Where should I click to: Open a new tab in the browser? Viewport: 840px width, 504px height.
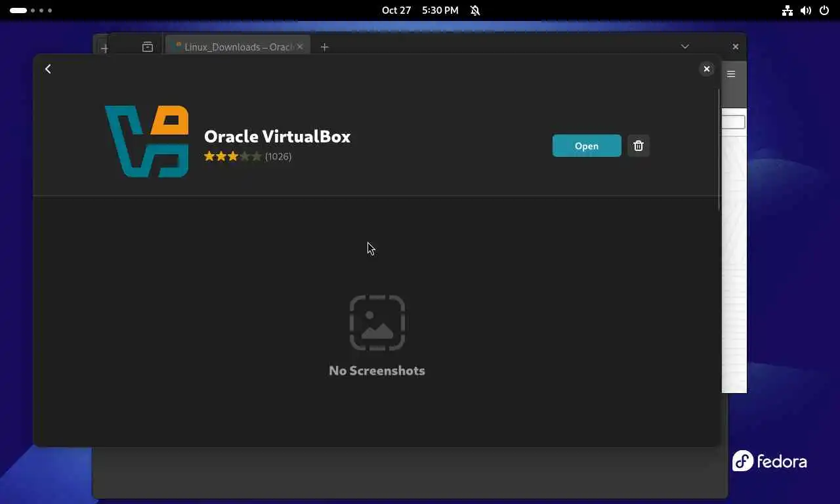324,47
